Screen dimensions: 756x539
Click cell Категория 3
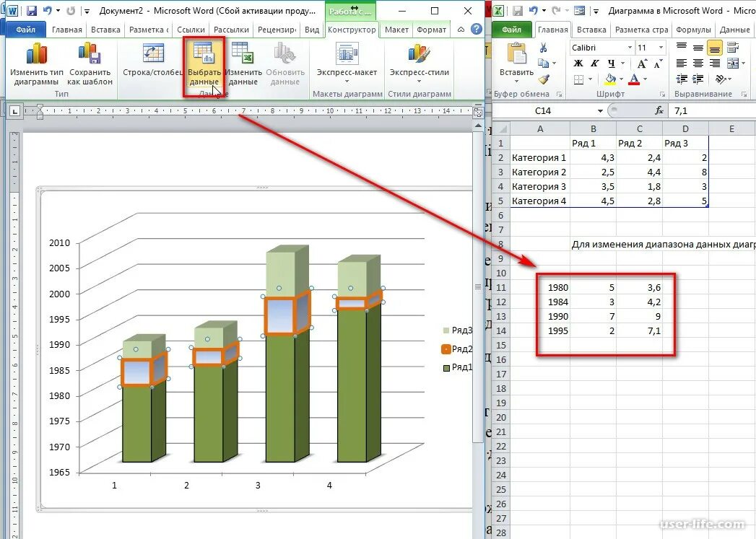click(x=540, y=186)
